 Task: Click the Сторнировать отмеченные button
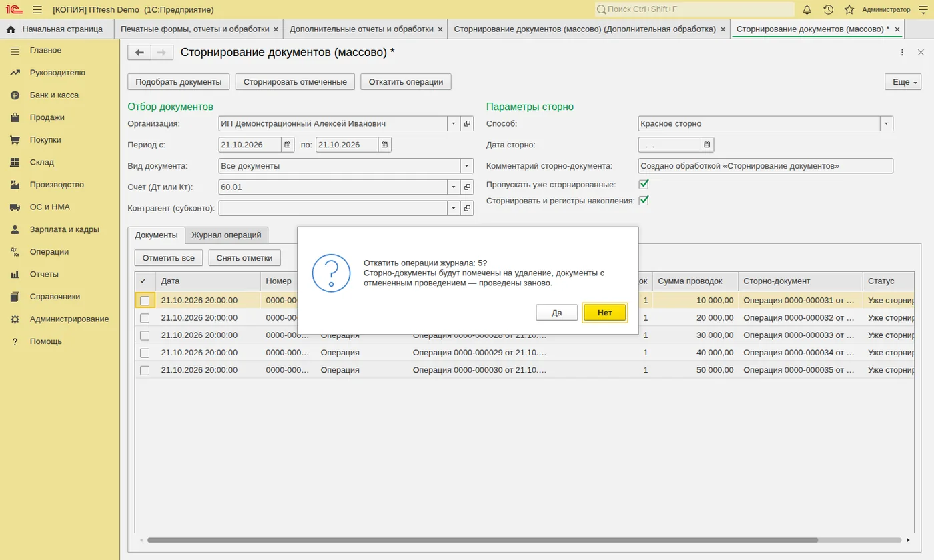click(295, 82)
